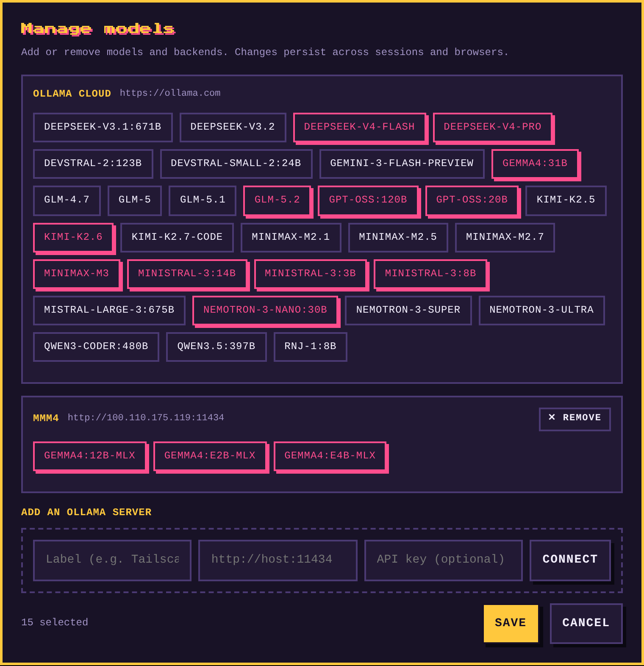Select the GLM-5.1 model chip

(203, 200)
